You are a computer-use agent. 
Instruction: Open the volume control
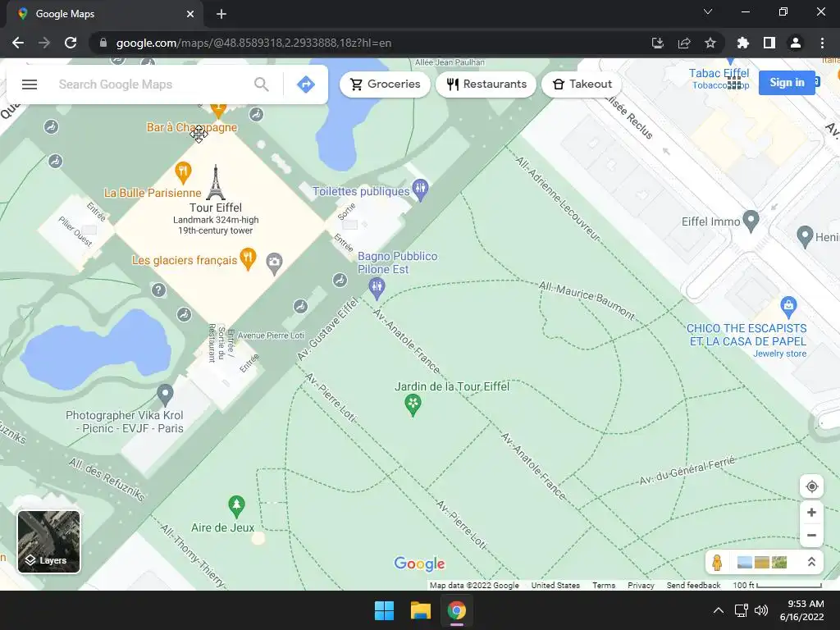pyautogui.click(x=760, y=610)
